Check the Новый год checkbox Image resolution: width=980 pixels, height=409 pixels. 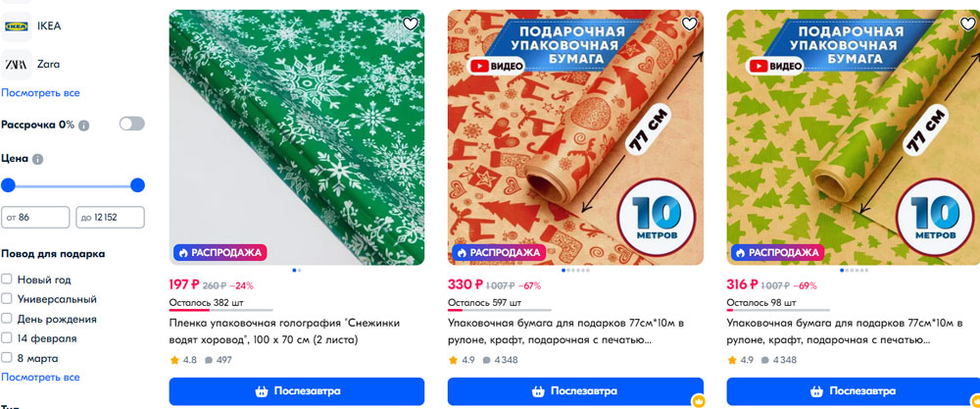[7, 280]
